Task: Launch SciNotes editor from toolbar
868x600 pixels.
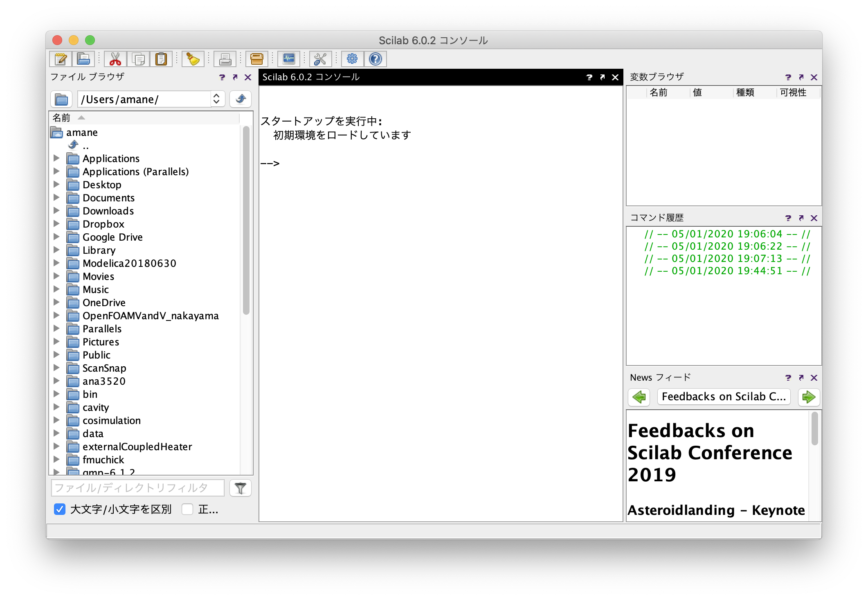Action: [x=61, y=59]
